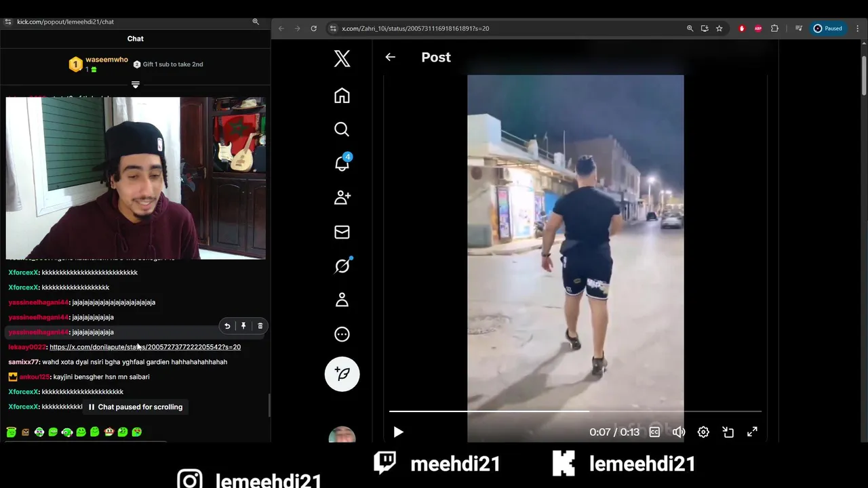This screenshot has height=488, width=868.
Task: Open Grok icon in X sidebar
Action: point(342,266)
